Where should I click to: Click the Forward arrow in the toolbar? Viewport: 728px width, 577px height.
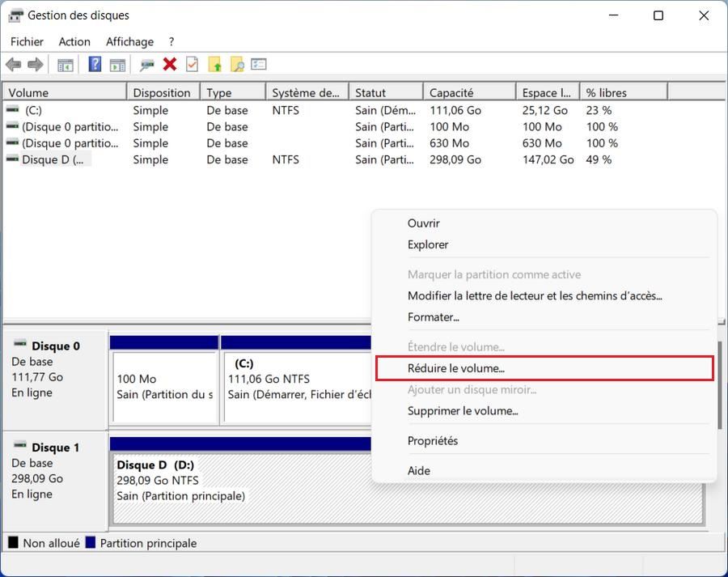pyautogui.click(x=35, y=65)
